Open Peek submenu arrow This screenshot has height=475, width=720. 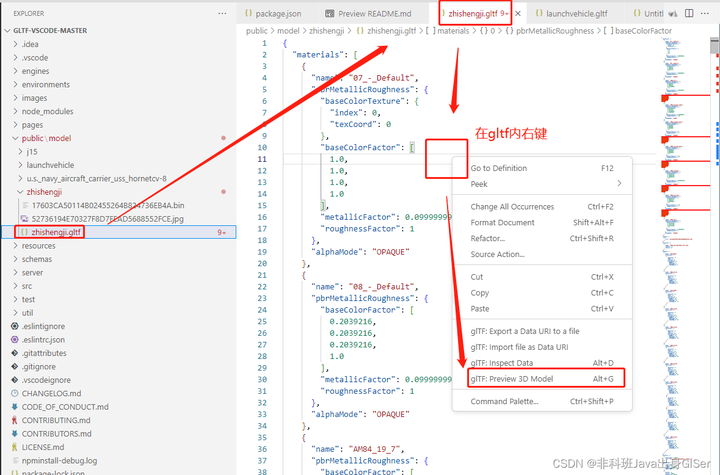click(619, 184)
